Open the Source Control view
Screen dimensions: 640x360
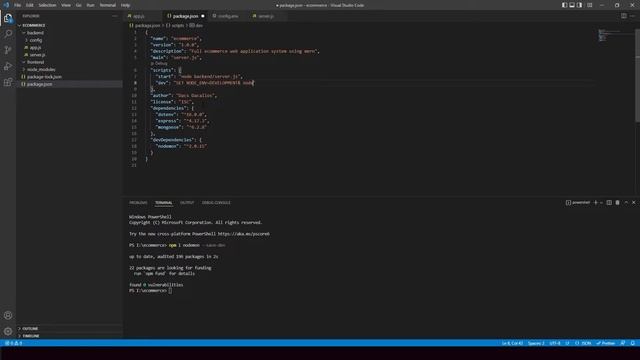(x=8, y=50)
